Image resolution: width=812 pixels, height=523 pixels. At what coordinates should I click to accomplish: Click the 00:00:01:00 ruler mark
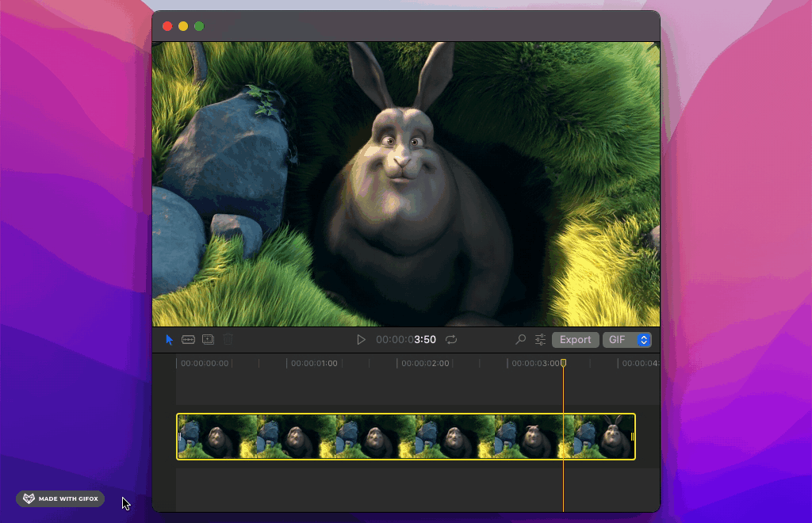[x=314, y=364]
